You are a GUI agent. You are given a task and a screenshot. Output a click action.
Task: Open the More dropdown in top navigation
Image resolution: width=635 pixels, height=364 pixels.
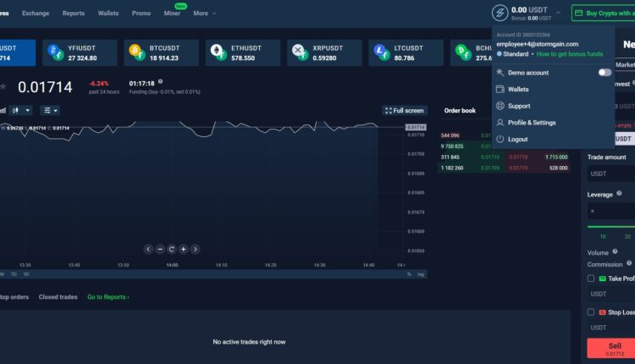[204, 14]
